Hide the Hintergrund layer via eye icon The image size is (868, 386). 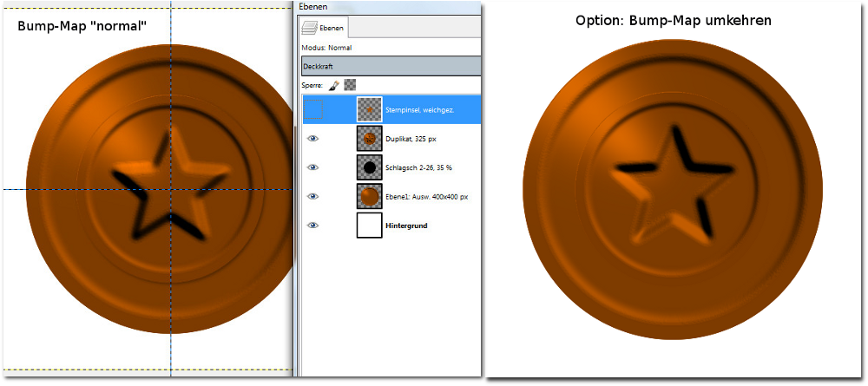pos(312,226)
